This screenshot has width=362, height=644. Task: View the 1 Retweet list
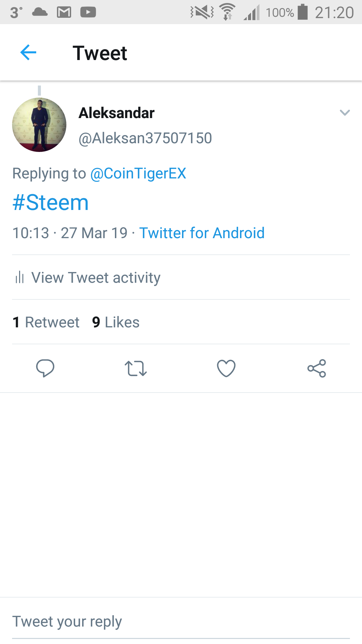46,322
